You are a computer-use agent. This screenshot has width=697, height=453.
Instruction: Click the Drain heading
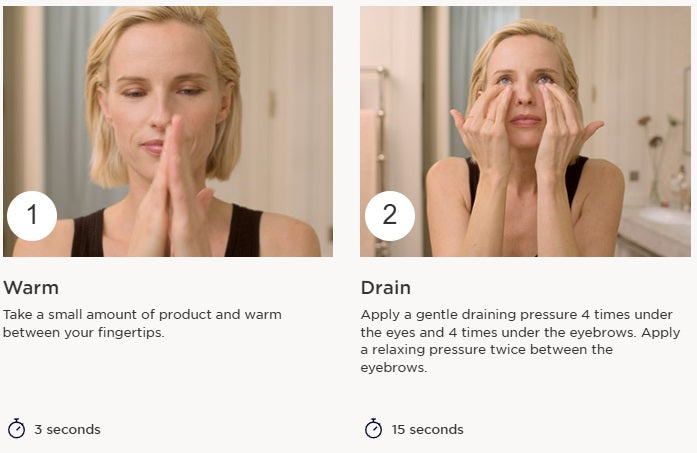tap(386, 288)
